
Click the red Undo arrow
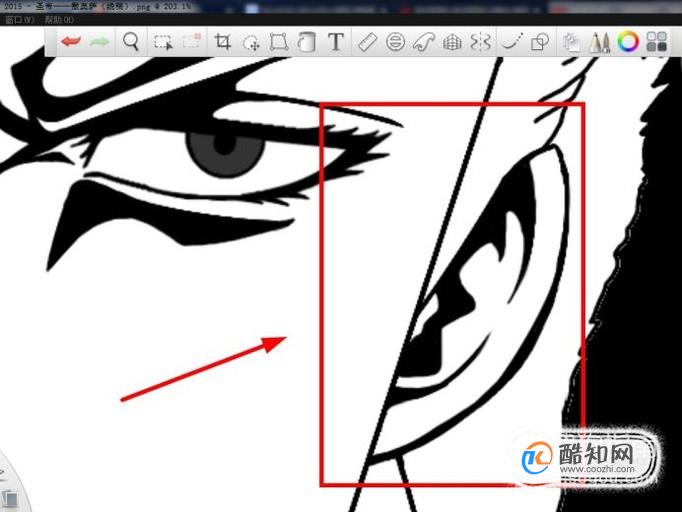point(71,42)
